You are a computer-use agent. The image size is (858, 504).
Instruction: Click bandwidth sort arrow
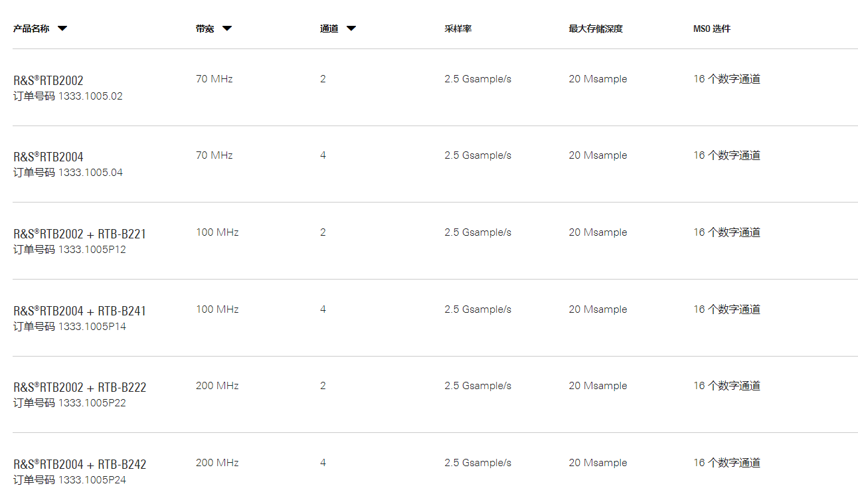[227, 29]
